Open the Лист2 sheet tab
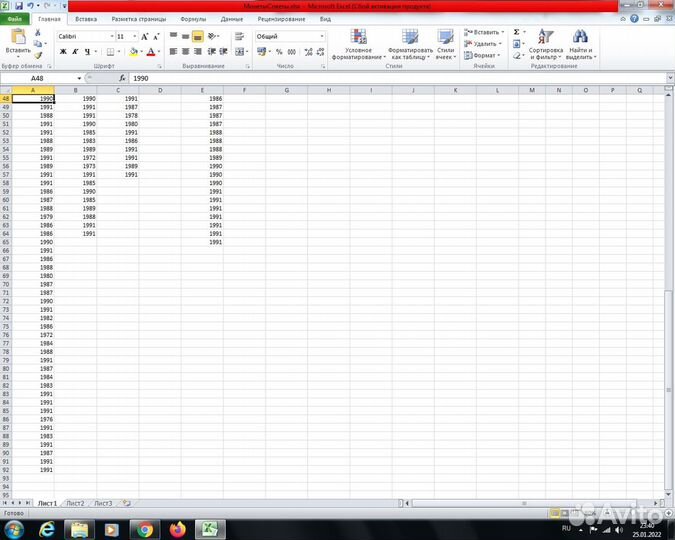The width and height of the screenshot is (675, 540). [x=75, y=503]
